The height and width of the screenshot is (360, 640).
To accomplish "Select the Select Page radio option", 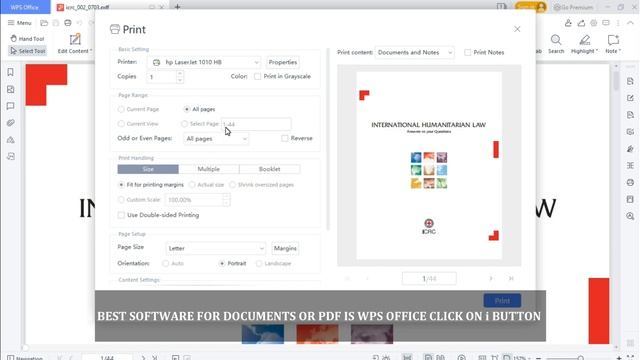I will pos(184,124).
